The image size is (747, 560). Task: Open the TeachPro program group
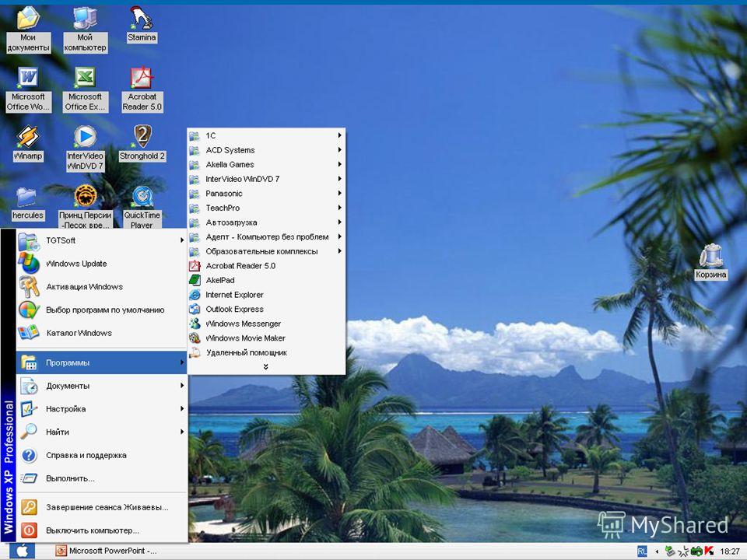(266, 208)
